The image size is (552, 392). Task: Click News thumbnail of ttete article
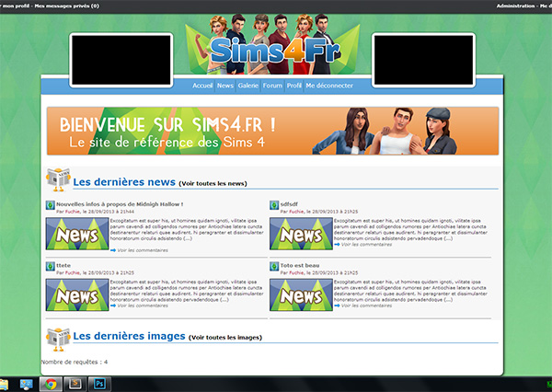77,294
